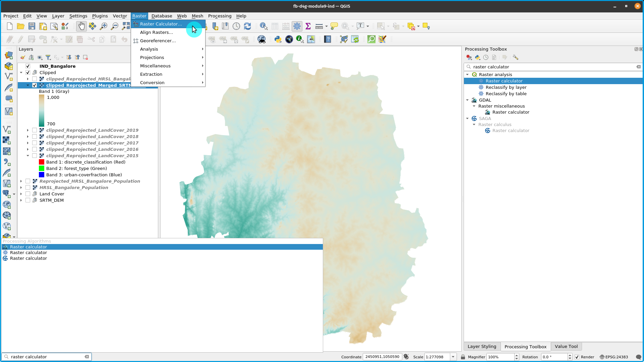This screenshot has width=644, height=362.
Task: Select the Measure Line tool icon
Action: click(319, 26)
